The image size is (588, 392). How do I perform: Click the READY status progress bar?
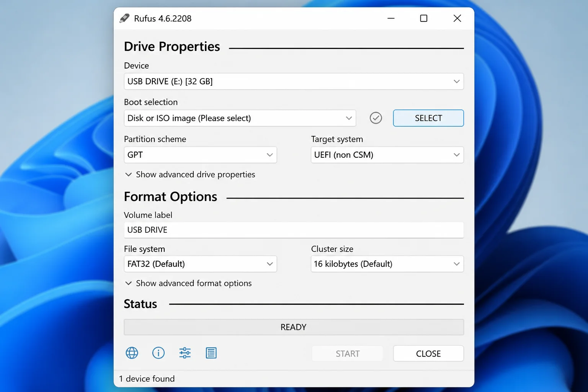click(294, 327)
